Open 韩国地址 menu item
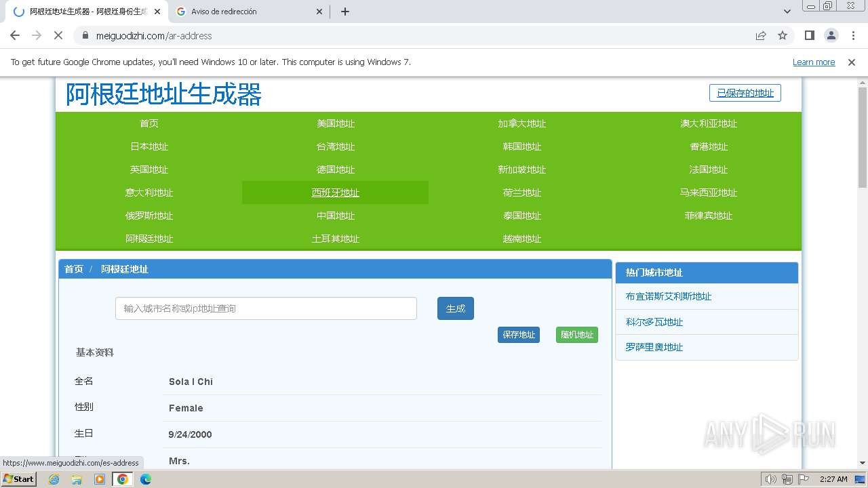Image resolution: width=868 pixels, height=488 pixels. 522,146
